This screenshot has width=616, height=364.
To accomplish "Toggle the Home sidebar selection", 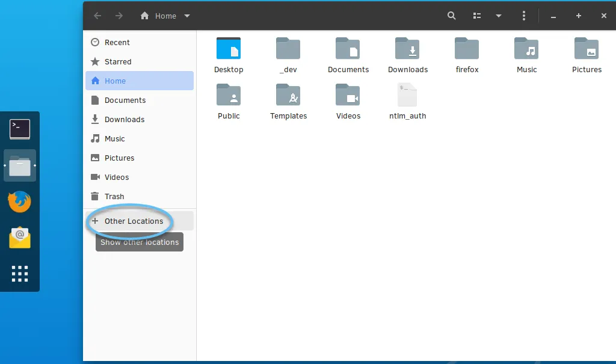I will pos(114,81).
